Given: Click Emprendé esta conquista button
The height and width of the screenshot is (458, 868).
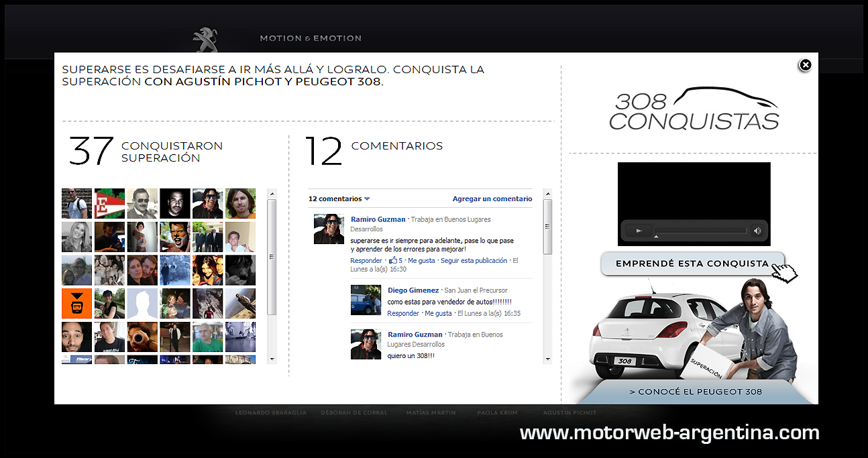Looking at the screenshot, I should pos(692,264).
